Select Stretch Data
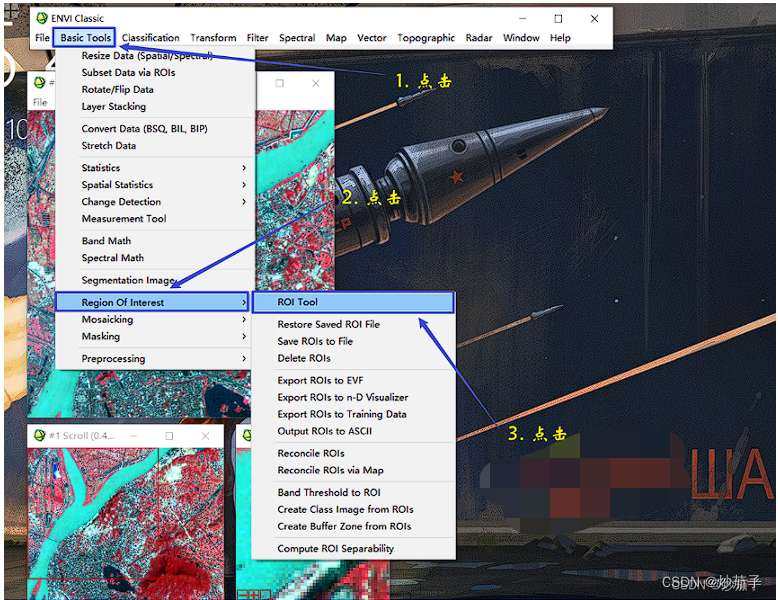778x600 pixels. [x=155, y=145]
